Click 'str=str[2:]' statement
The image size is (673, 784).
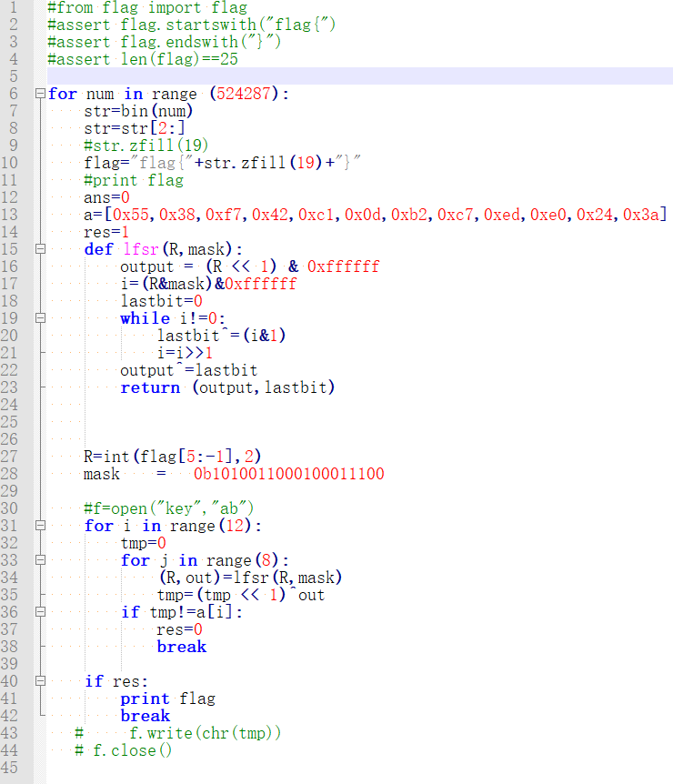point(135,128)
